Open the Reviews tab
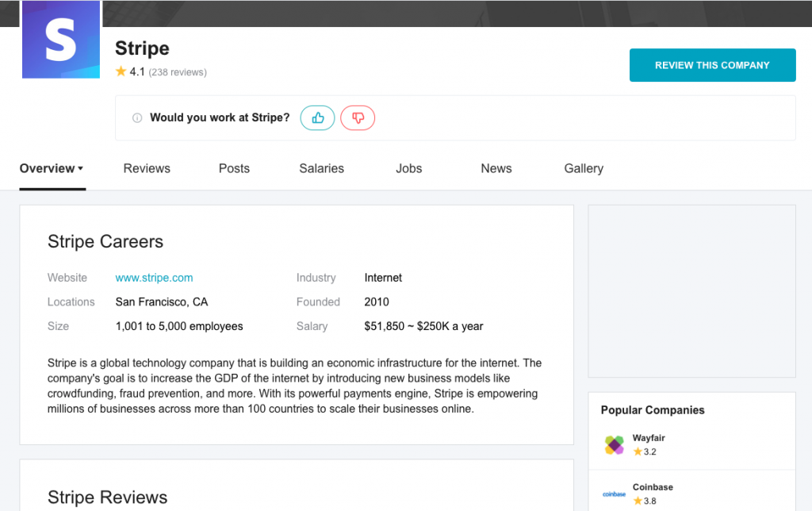 coord(147,168)
